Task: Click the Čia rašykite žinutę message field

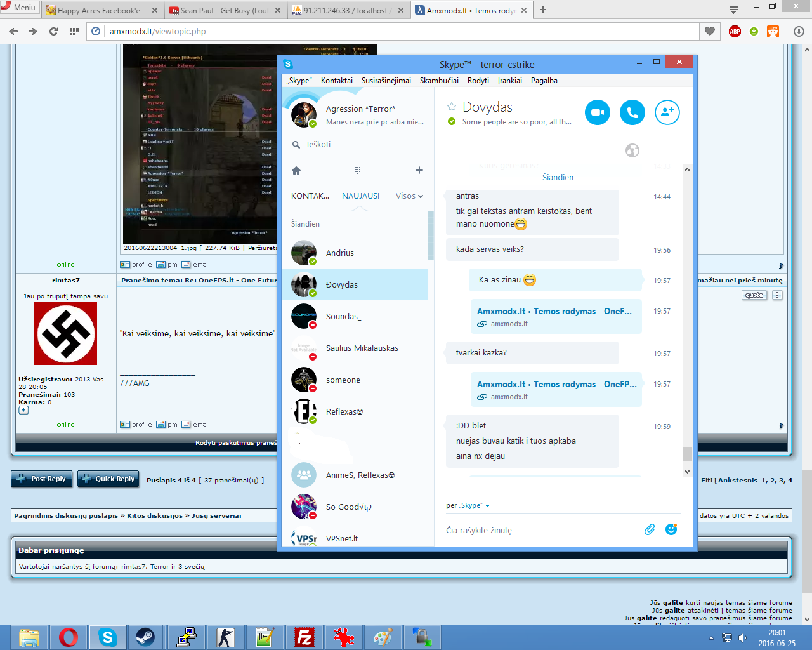Action: (x=542, y=530)
